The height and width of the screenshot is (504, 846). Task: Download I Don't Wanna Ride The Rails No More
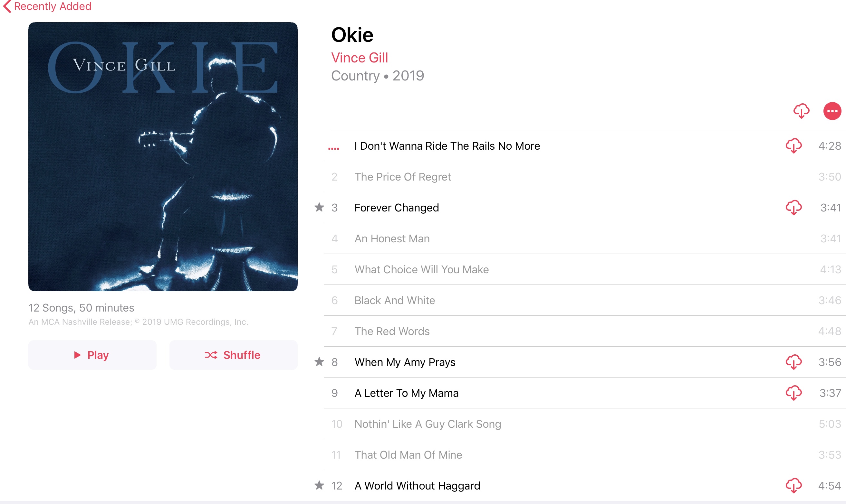794,146
